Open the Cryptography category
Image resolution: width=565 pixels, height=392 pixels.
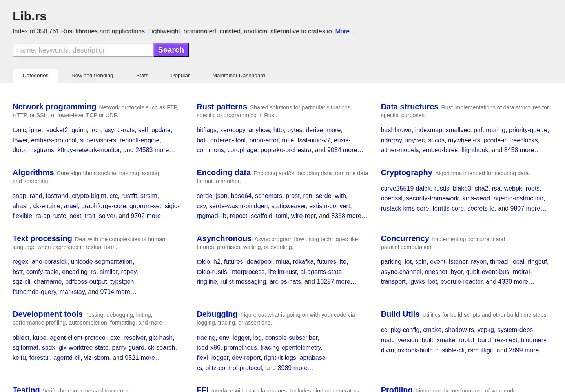tap(406, 172)
